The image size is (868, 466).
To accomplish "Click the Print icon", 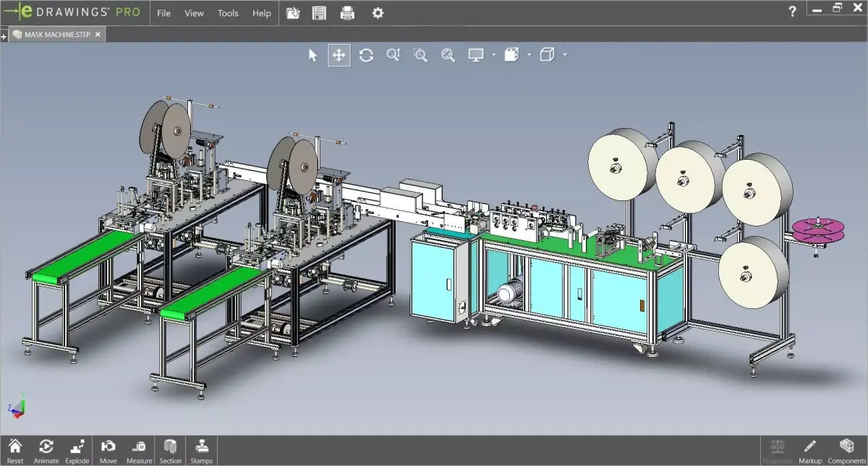I will click(347, 13).
